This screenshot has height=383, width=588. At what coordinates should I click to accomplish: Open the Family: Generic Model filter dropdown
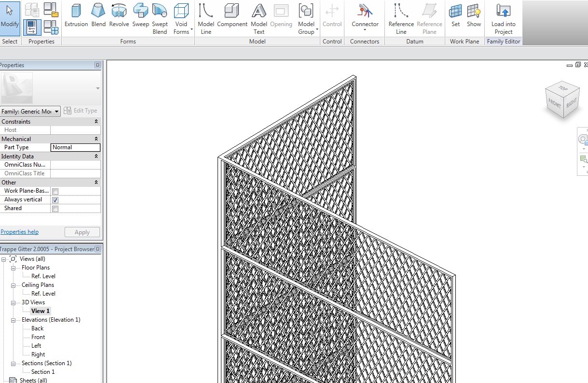[x=30, y=111]
